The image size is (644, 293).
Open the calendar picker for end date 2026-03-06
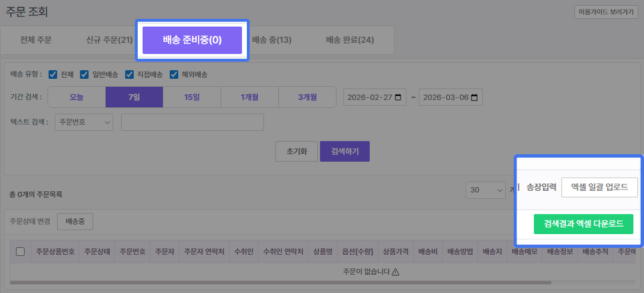pyautogui.click(x=474, y=97)
